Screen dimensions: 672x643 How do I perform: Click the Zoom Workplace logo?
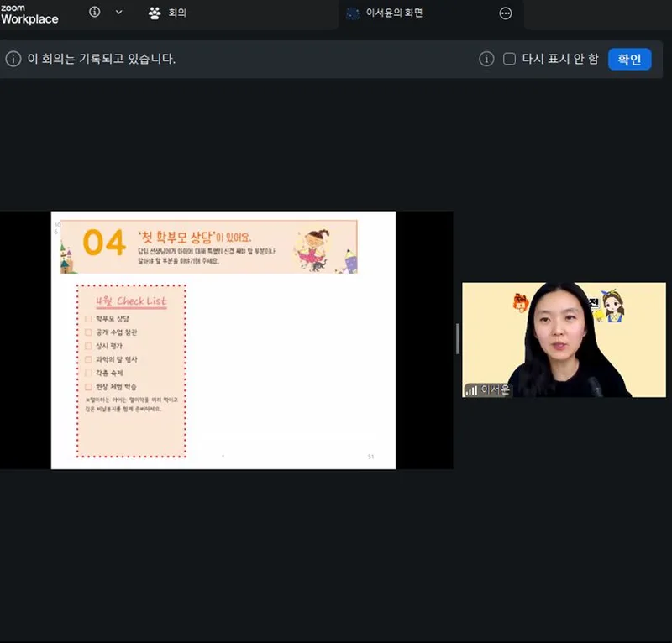pyautogui.click(x=29, y=14)
